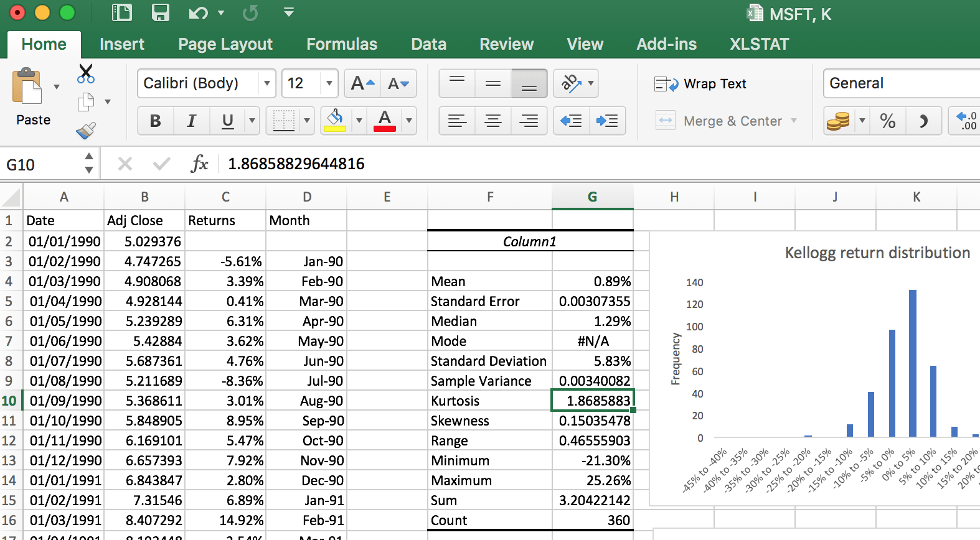Click the Format Painter brush icon

(86, 129)
